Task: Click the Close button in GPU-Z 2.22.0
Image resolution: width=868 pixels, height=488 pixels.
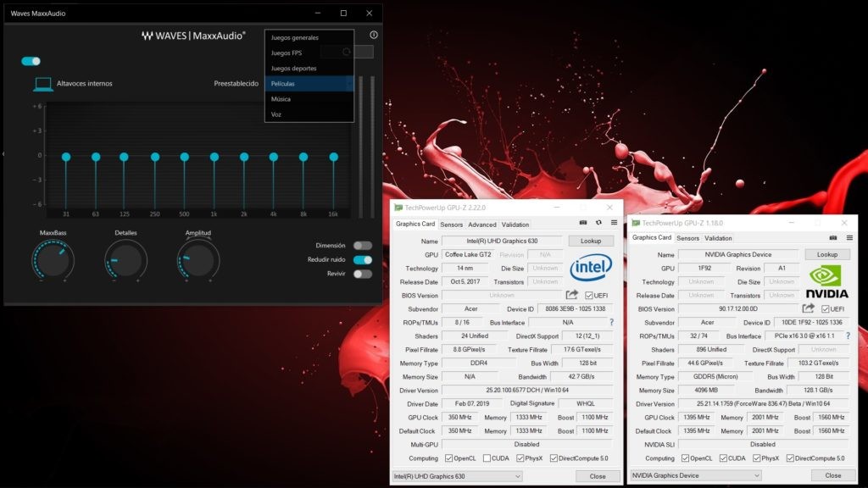Action: [598, 476]
